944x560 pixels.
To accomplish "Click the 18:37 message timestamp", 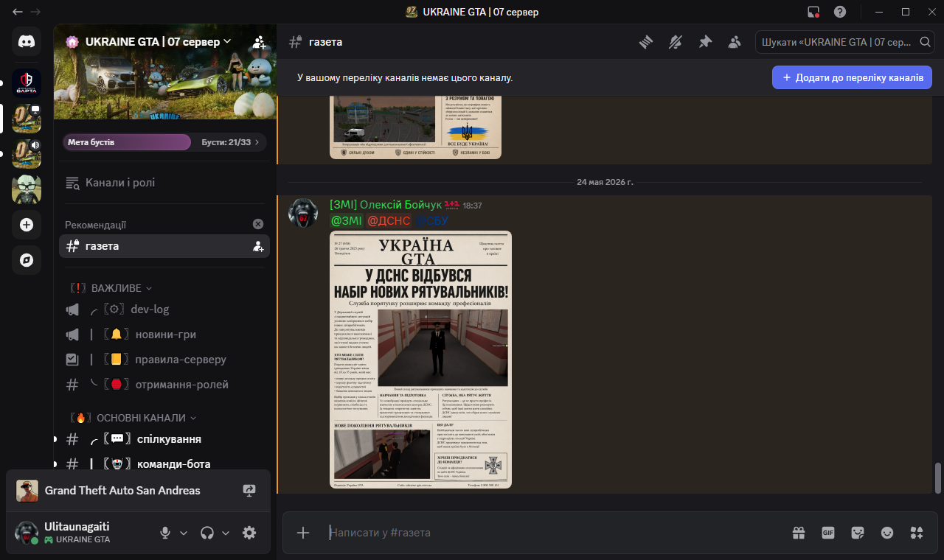I will click(x=472, y=206).
